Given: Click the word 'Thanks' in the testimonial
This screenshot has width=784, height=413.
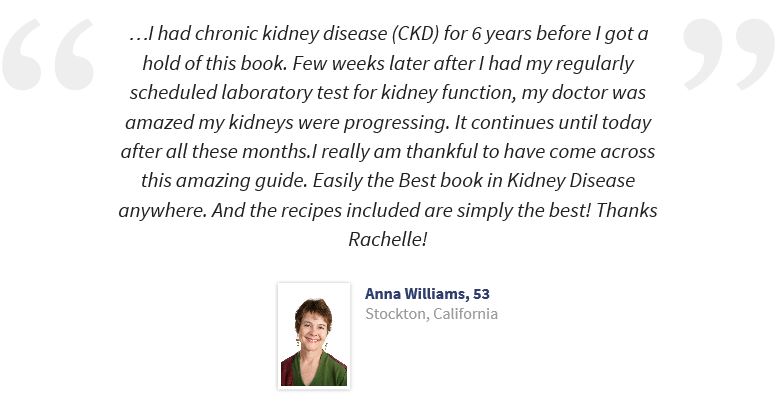Looking at the screenshot, I should click(626, 210).
